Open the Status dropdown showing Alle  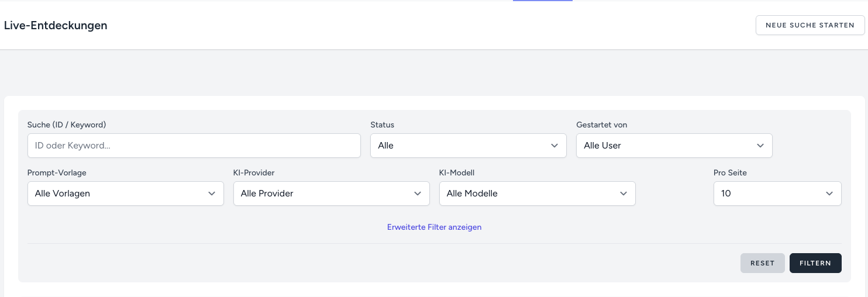point(469,146)
